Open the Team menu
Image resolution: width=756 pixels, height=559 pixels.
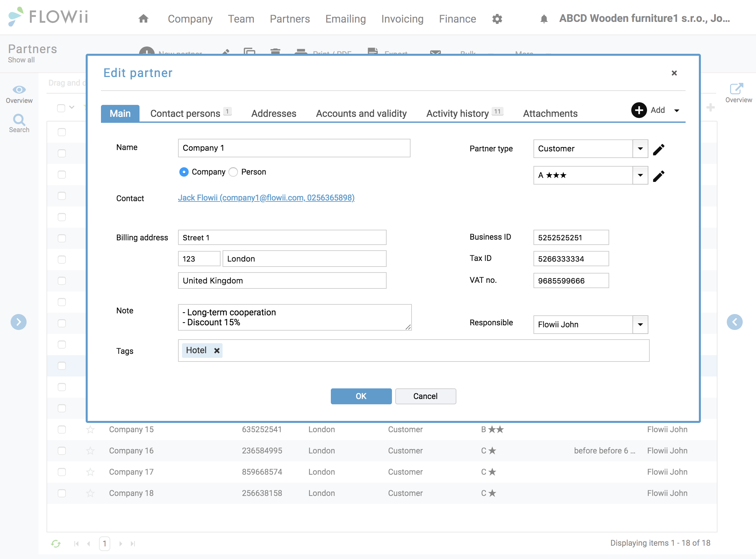(241, 19)
